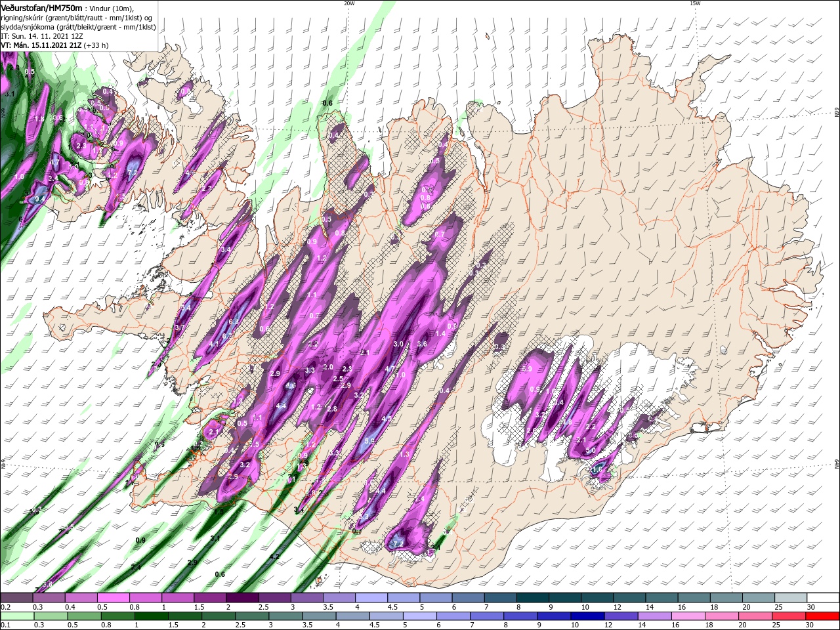This screenshot has height=630, width=840.
Task: Select lower scale blue swatch between 8 and 9
Action: 519,616
